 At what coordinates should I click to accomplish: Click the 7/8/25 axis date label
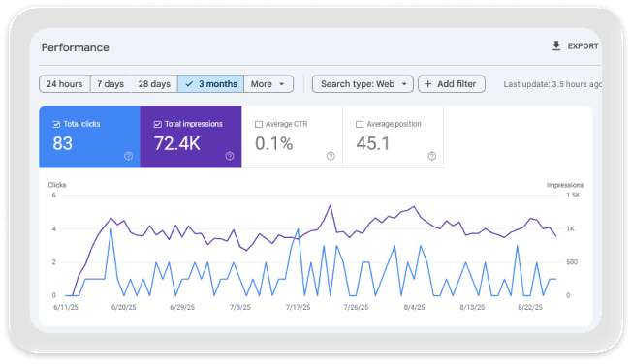point(240,307)
